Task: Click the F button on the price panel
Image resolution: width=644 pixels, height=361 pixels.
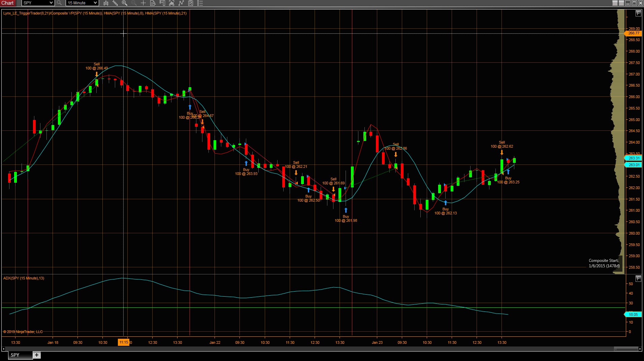Action: click(x=638, y=13)
